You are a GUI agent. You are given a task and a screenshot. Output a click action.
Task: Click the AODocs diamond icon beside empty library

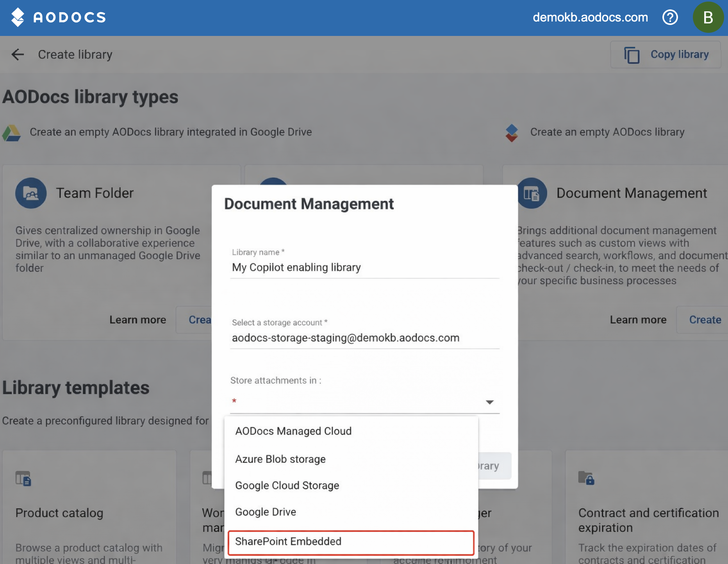pyautogui.click(x=512, y=133)
